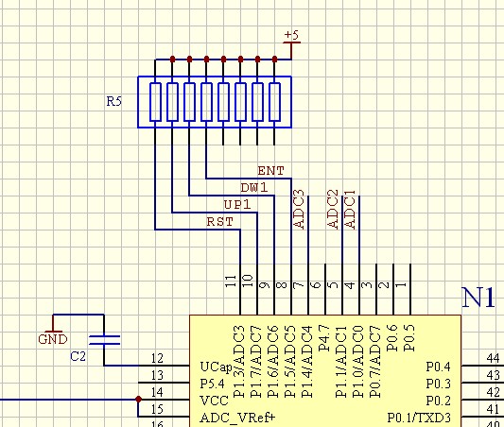Screen dimensions: 504x427
Task: Click the +5 power port symbol
Action: [292, 39]
